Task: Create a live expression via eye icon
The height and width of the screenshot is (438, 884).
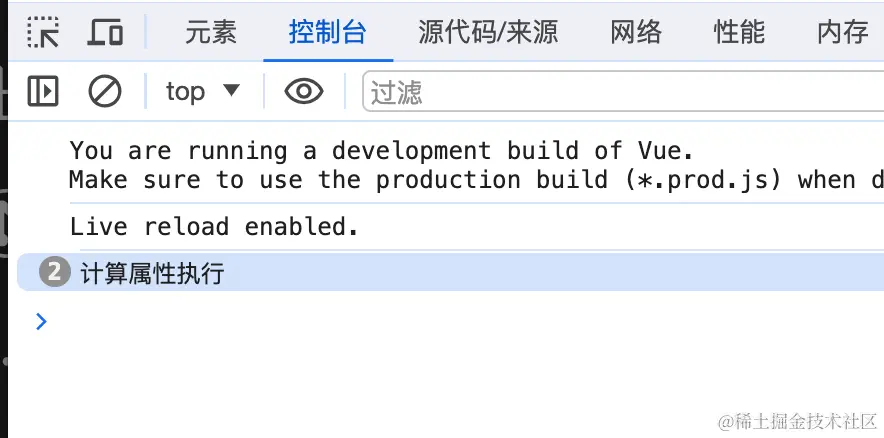Action: (x=303, y=92)
